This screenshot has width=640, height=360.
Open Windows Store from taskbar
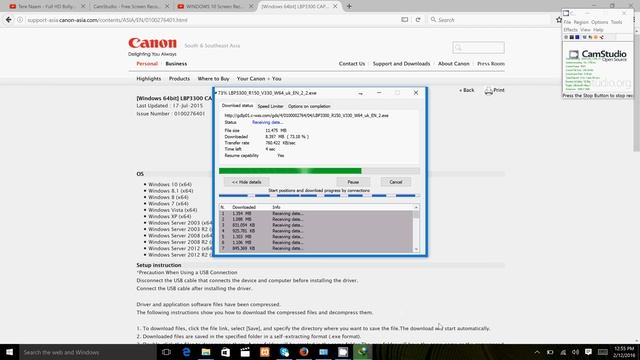[x=225, y=352]
